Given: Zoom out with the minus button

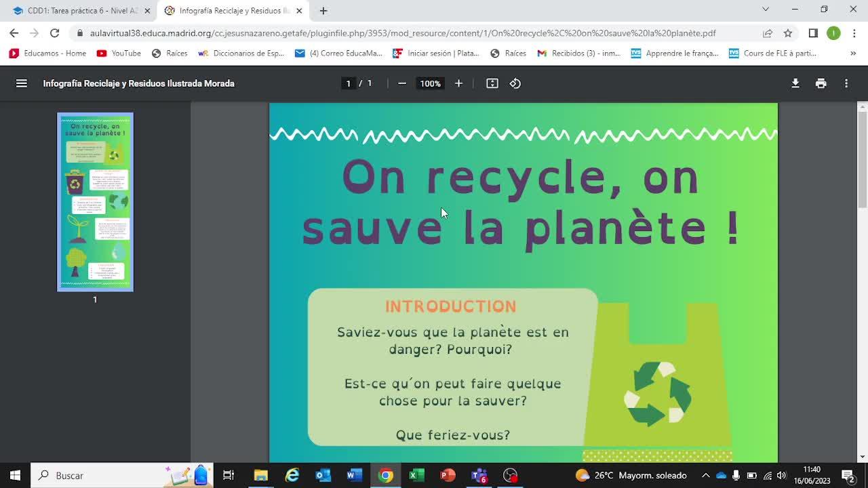Looking at the screenshot, I should point(402,83).
